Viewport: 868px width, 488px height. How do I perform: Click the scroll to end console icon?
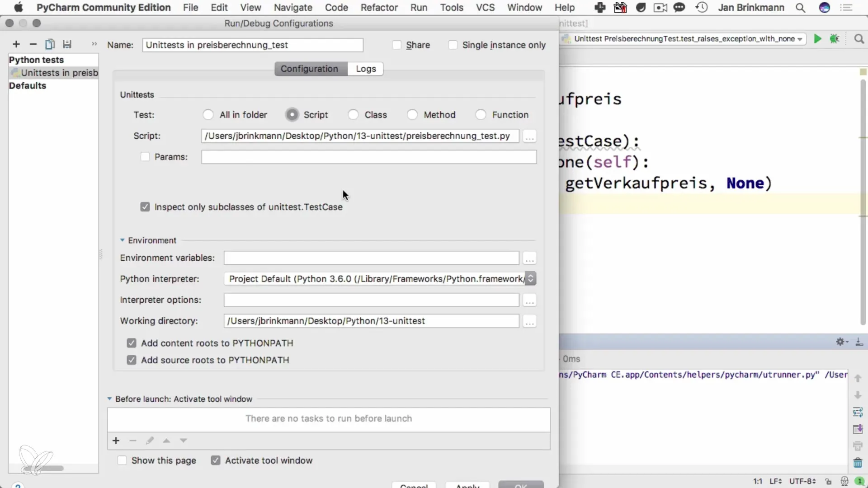point(858,429)
